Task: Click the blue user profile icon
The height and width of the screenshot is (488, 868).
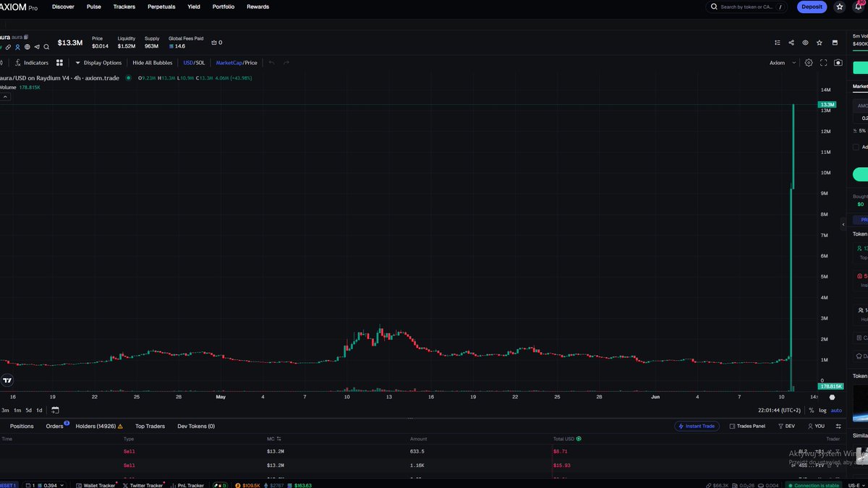Action: click(x=18, y=46)
